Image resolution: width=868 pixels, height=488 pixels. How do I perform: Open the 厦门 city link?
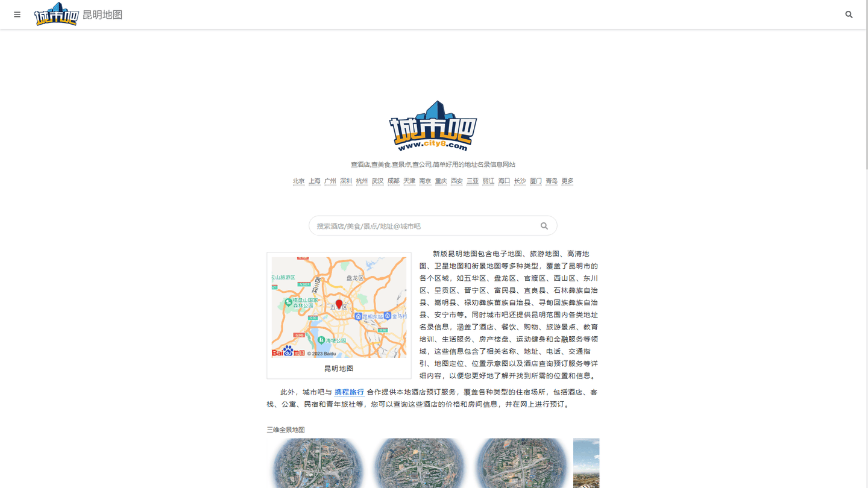(536, 181)
